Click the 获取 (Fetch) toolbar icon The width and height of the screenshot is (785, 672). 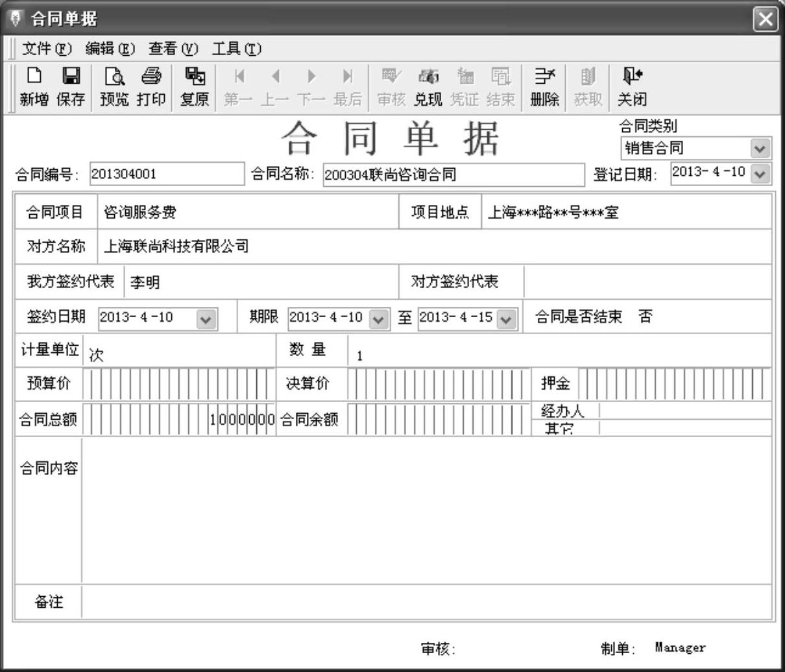588,87
